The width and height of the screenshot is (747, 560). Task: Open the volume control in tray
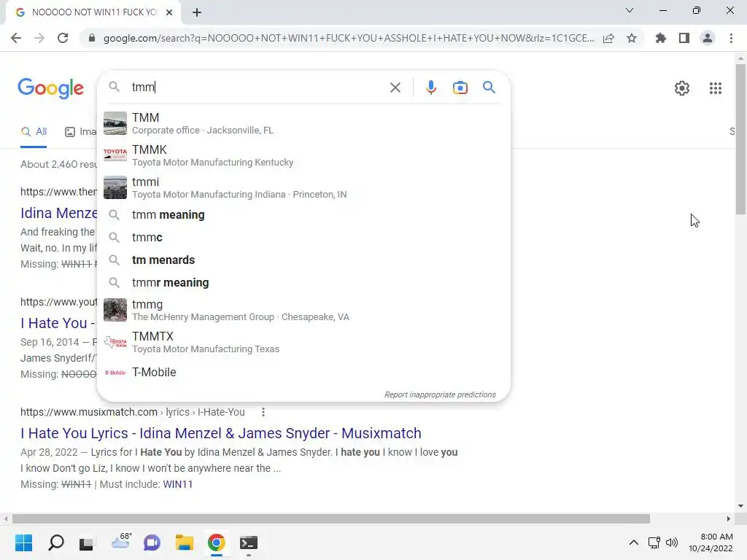672,542
